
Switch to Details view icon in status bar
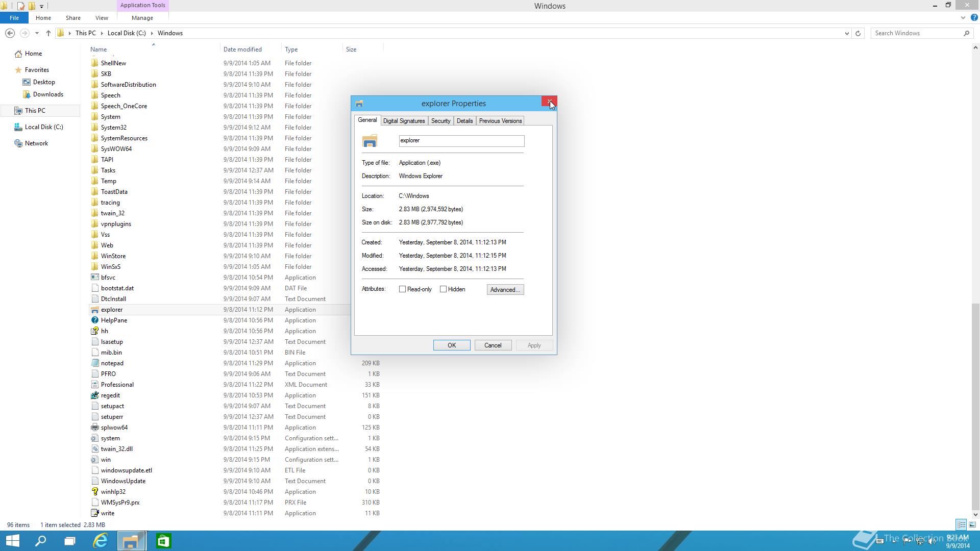961,524
